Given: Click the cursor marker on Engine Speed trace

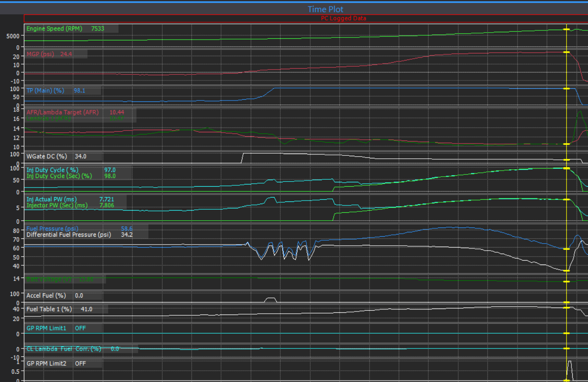Looking at the screenshot, I should click(566, 29).
